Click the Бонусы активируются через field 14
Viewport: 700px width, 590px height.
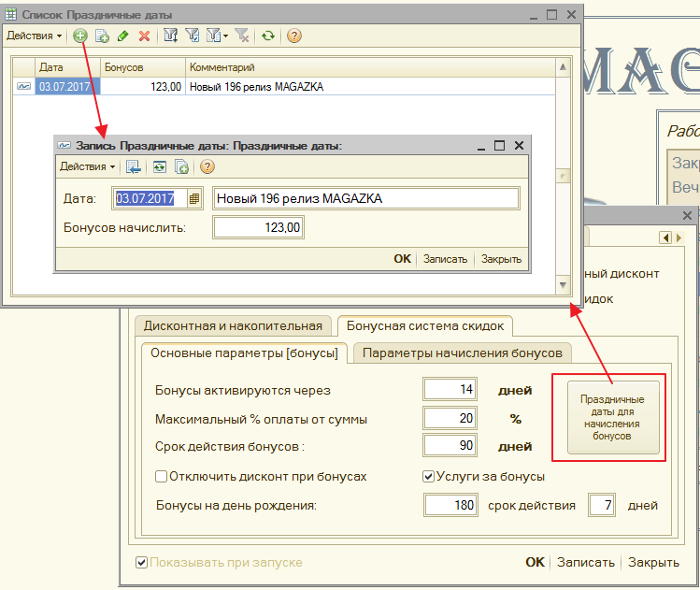pyautogui.click(x=450, y=390)
